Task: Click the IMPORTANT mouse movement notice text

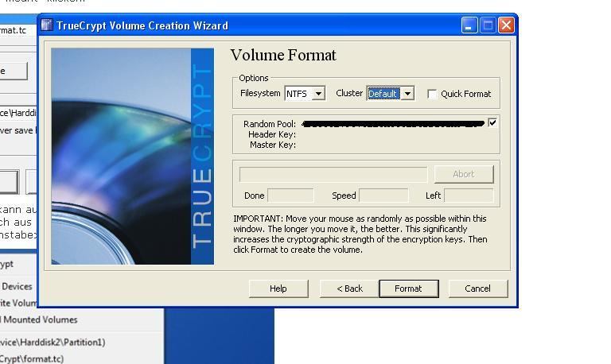Action: 360,234
